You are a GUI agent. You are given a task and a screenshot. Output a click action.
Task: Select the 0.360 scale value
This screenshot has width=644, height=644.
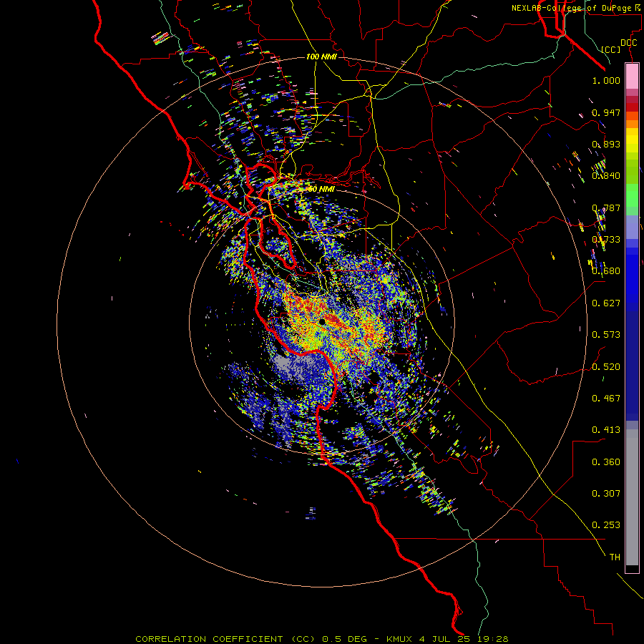(606, 462)
